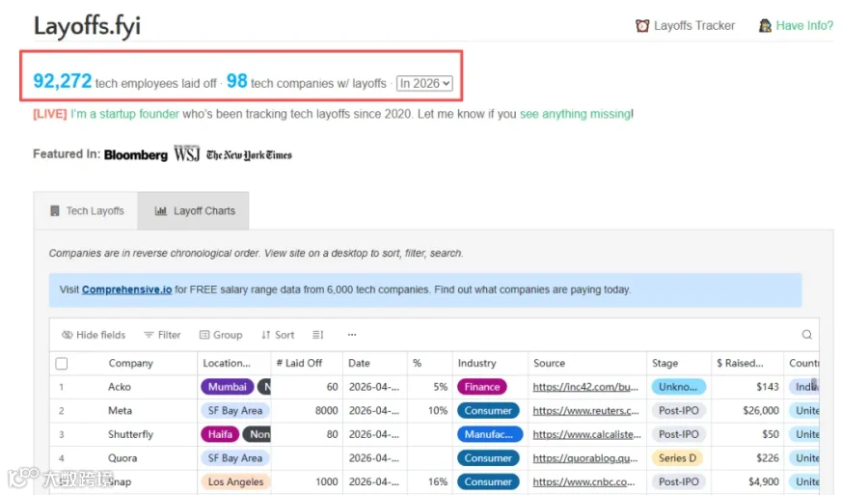Select the Acko company cell
The width and height of the screenshot is (868, 495).
(x=120, y=387)
